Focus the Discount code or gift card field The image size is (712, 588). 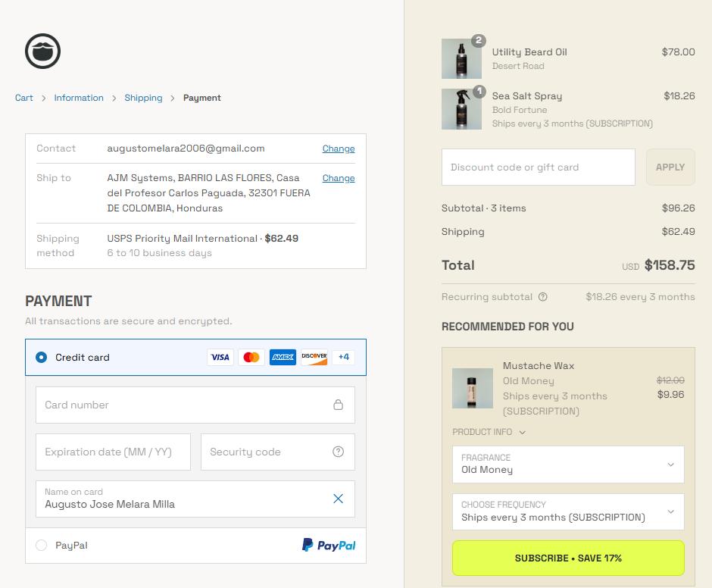(x=538, y=167)
